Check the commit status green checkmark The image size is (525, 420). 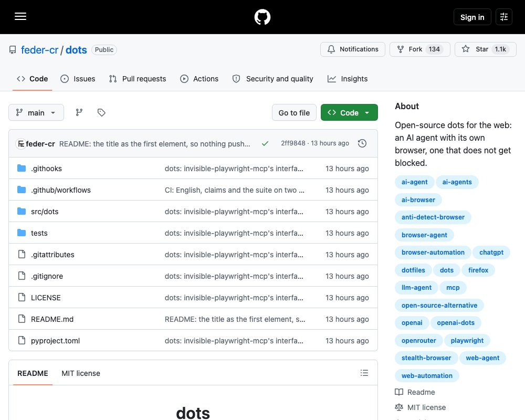[x=265, y=143]
